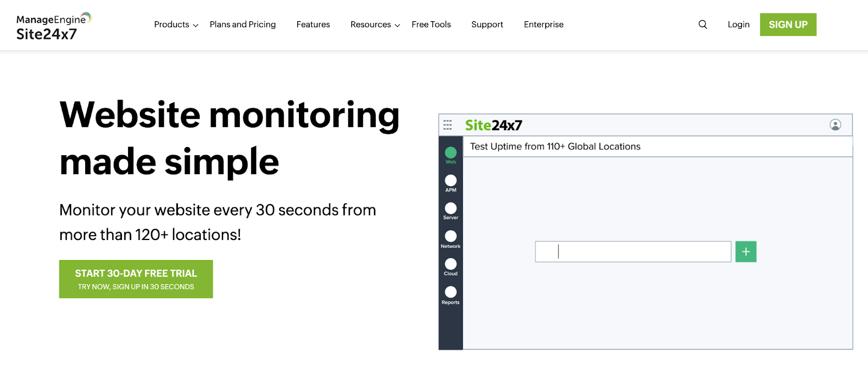Image resolution: width=868 pixels, height=374 pixels.
Task: Click the ManageEngine Site24x7 logo
Action: [x=54, y=27]
